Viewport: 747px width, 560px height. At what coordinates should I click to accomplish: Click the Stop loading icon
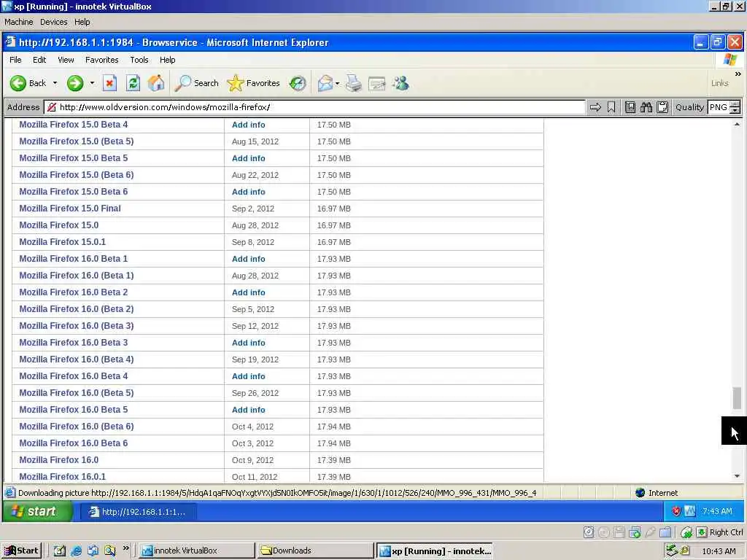pos(109,83)
